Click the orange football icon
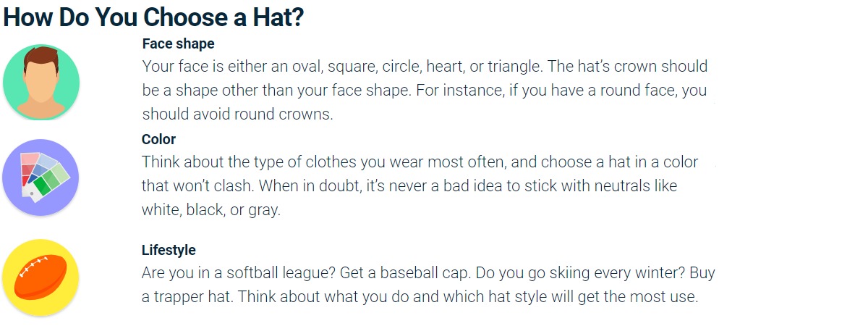 (x=41, y=277)
